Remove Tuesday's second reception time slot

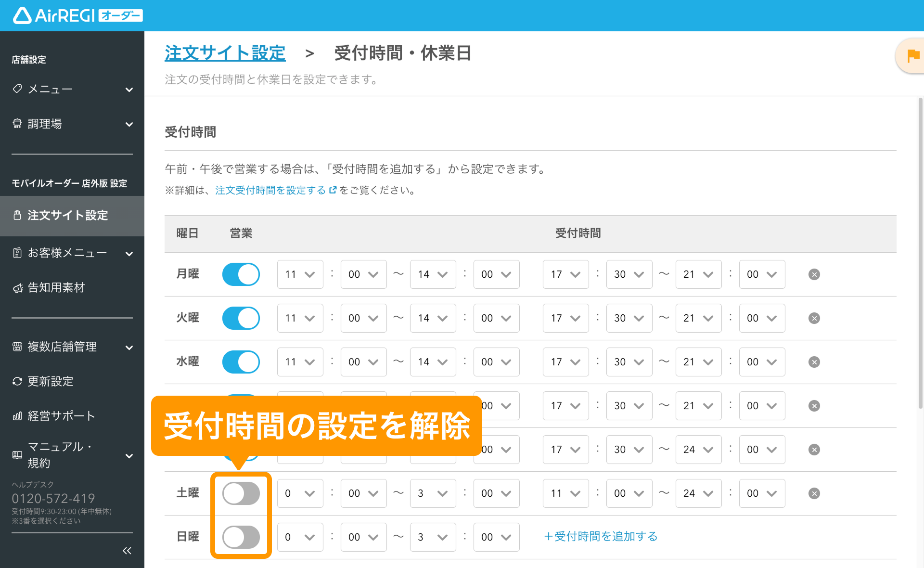pos(814,318)
